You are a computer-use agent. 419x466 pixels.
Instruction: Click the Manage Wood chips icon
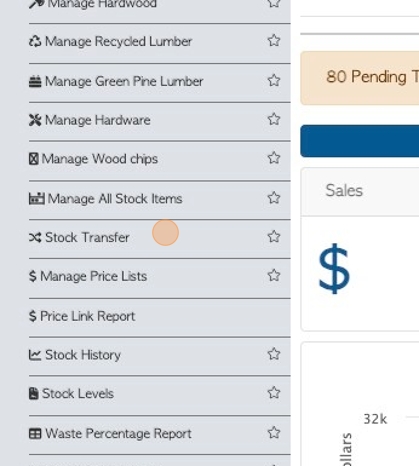[x=33, y=159]
